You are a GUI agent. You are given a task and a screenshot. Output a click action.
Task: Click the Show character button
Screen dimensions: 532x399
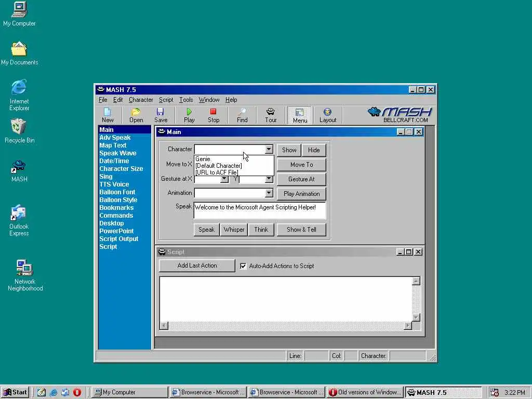point(289,150)
